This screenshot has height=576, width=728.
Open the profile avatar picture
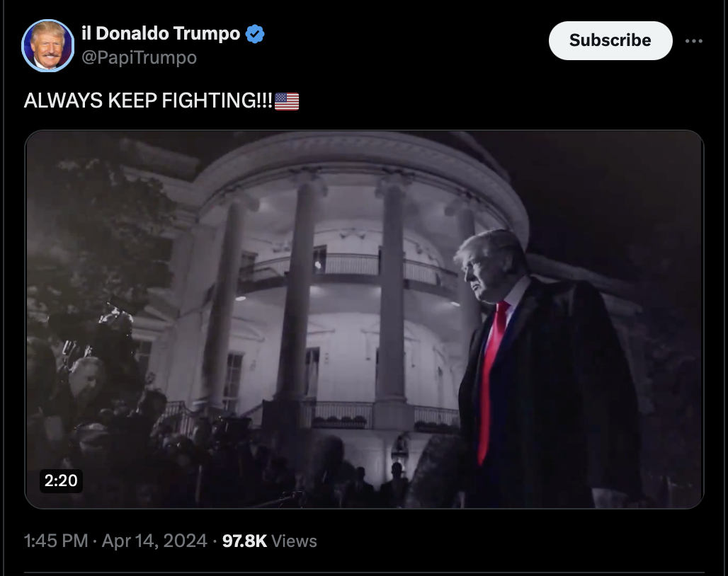pyautogui.click(x=48, y=45)
